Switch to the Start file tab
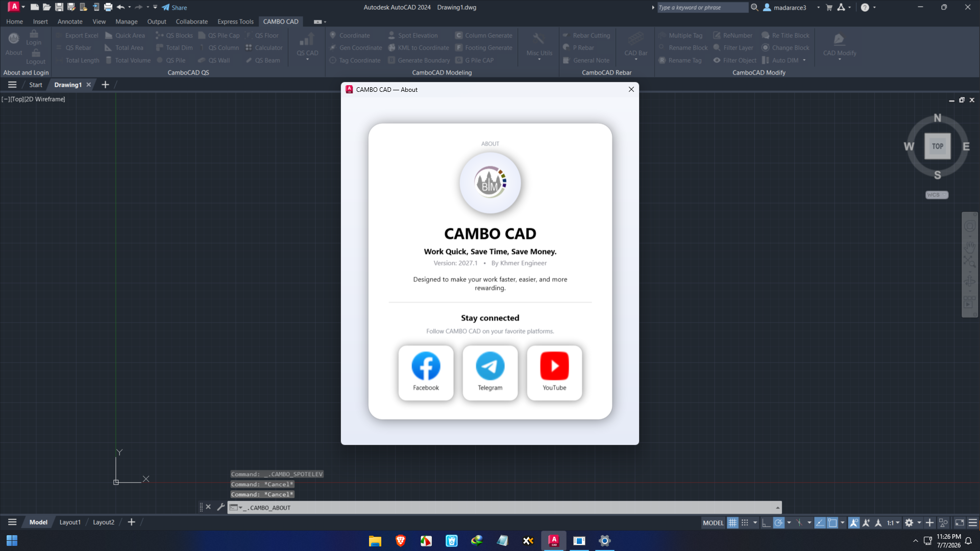980x551 pixels. (35, 85)
